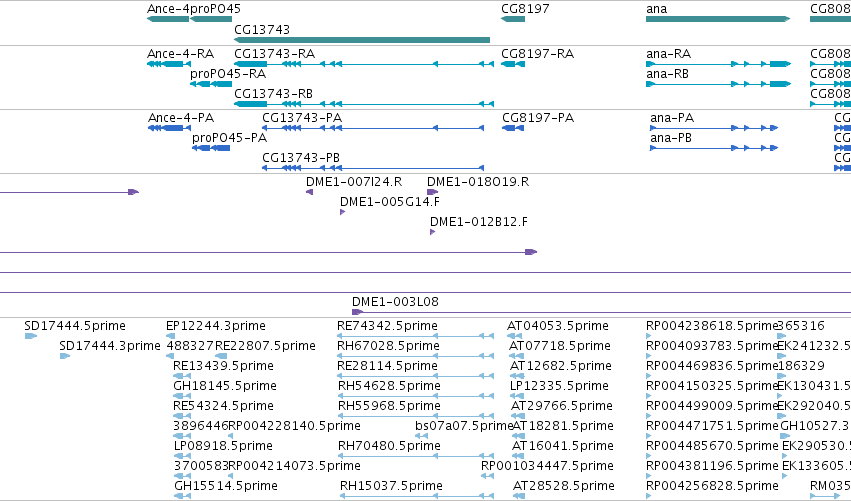Open the RP001034447.5prime EST label
The height and width of the screenshot is (501, 851).
click(547, 466)
